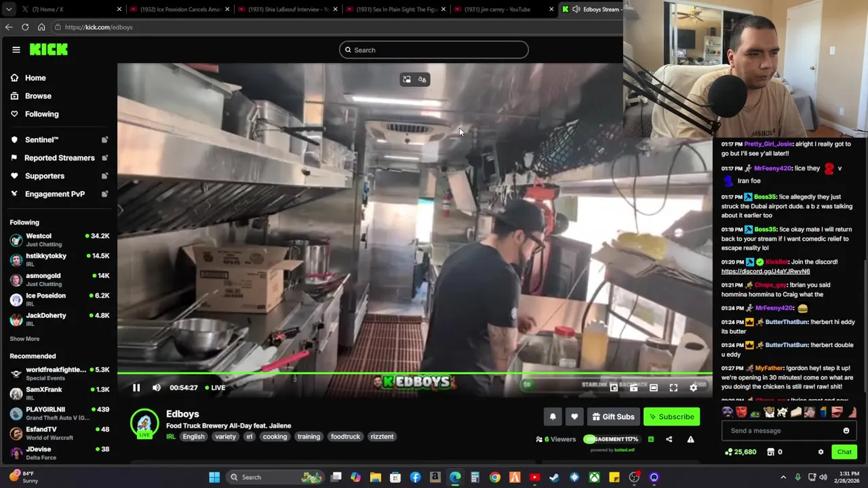Open the green engagement chart icon
The image size is (868, 488).
pos(651,439)
